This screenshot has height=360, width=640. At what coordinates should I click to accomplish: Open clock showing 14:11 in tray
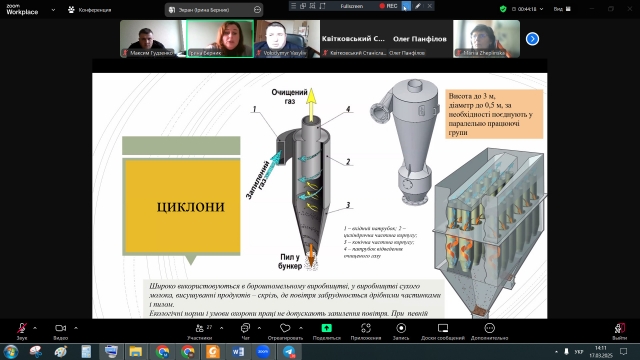click(601, 351)
